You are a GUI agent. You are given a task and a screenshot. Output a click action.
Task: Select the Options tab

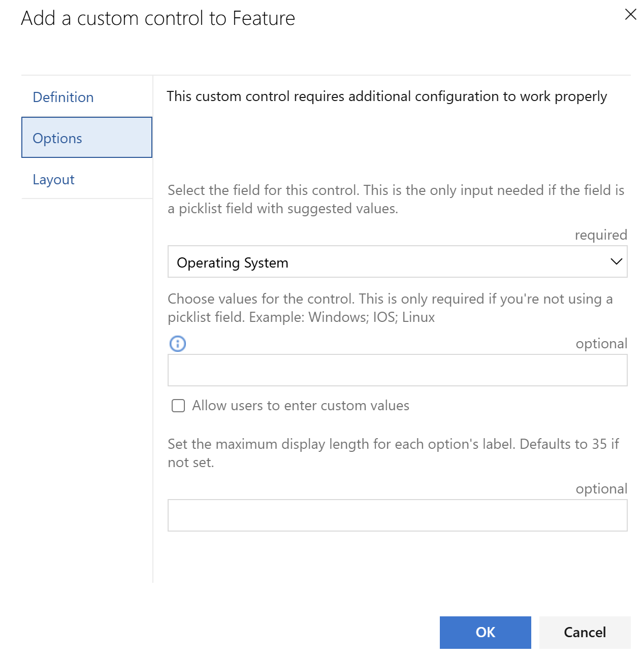[87, 138]
